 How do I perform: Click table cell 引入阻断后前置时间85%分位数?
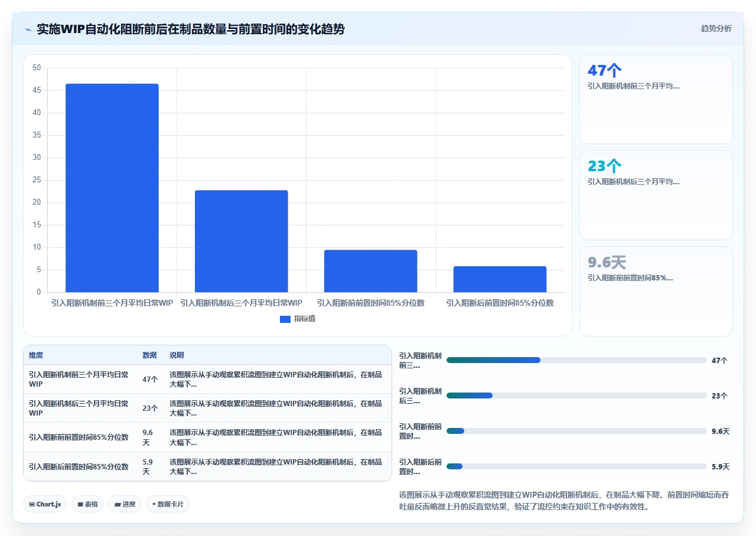[79, 466]
